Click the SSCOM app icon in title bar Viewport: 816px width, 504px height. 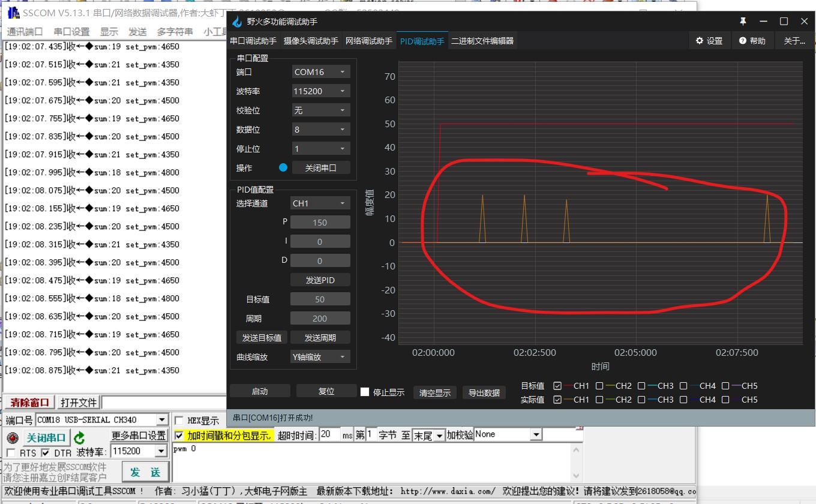[13, 13]
